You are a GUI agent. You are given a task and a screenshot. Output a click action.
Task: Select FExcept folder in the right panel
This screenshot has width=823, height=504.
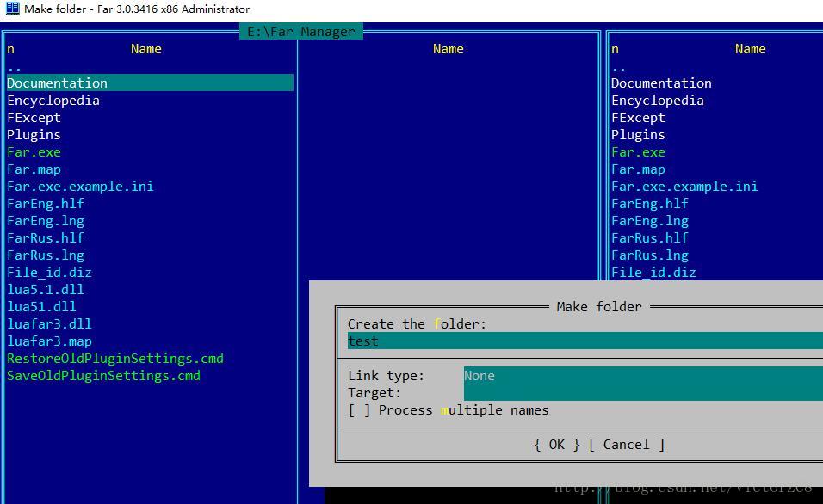[x=638, y=118]
